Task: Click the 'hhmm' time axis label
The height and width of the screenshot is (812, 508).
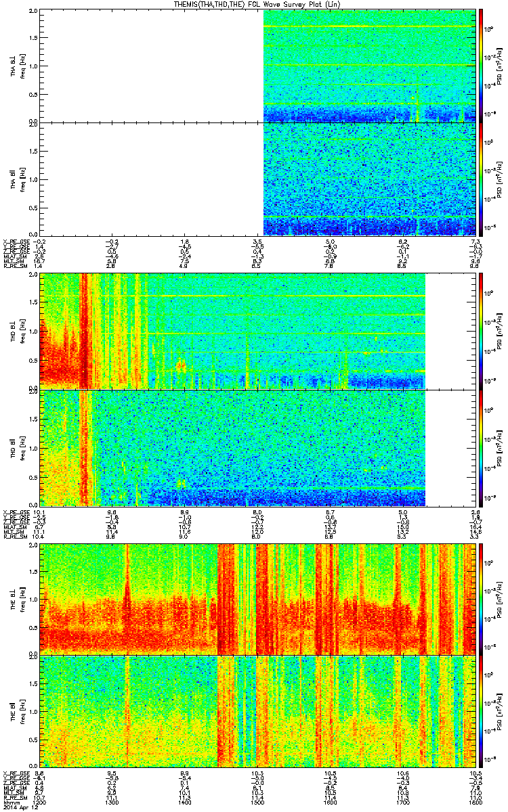Action: tap(10, 803)
